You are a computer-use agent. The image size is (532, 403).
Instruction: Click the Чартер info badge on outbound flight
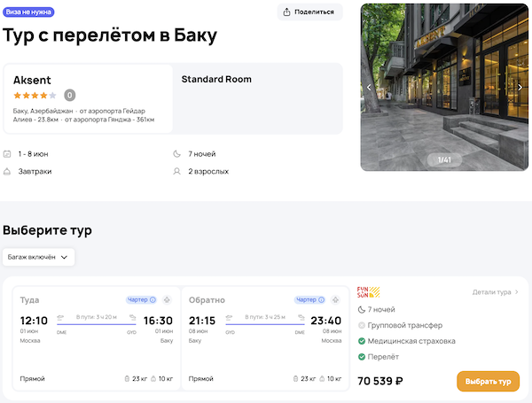[141, 299]
